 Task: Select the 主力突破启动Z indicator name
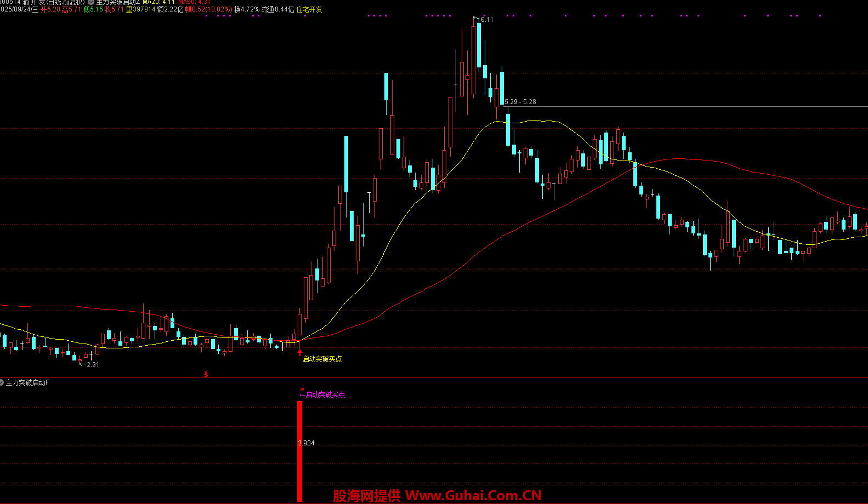118,2
